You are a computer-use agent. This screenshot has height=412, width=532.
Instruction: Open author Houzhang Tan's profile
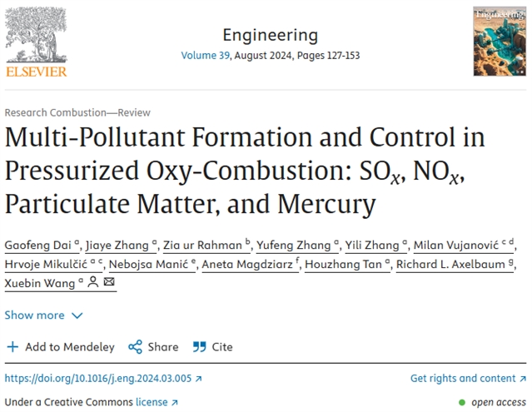pyautogui.click(x=346, y=264)
